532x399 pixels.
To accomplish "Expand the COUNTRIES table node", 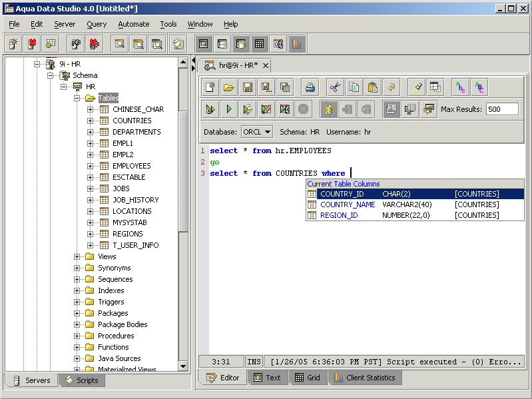I will point(91,121).
